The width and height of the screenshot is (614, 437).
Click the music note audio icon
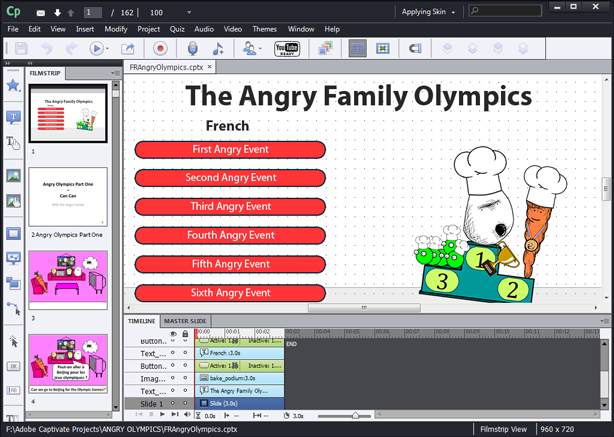(x=218, y=48)
